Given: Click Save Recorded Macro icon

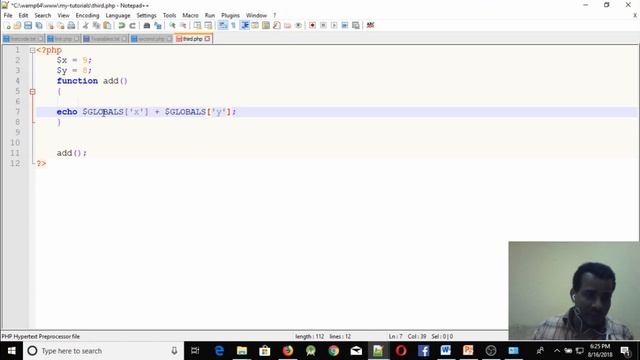Looking at the screenshot, I should (356, 25).
